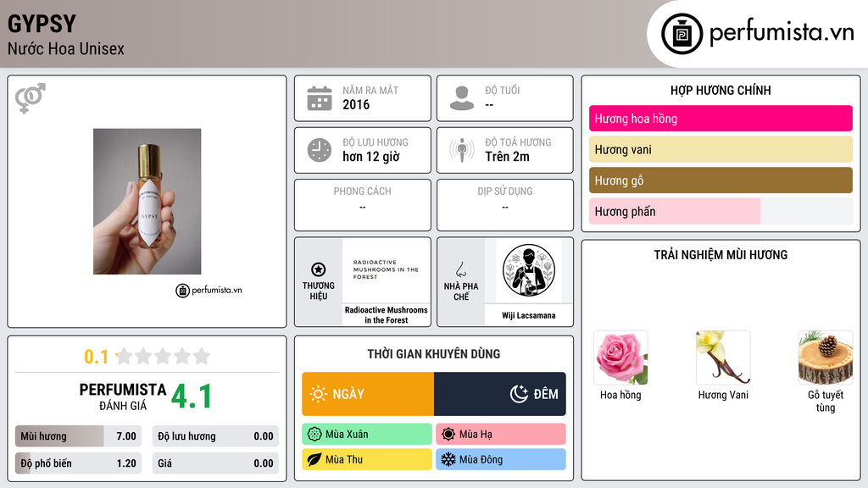868x488 pixels.
Task: Click the Mùi hương 7.00 rating bar
Action: [x=79, y=436]
